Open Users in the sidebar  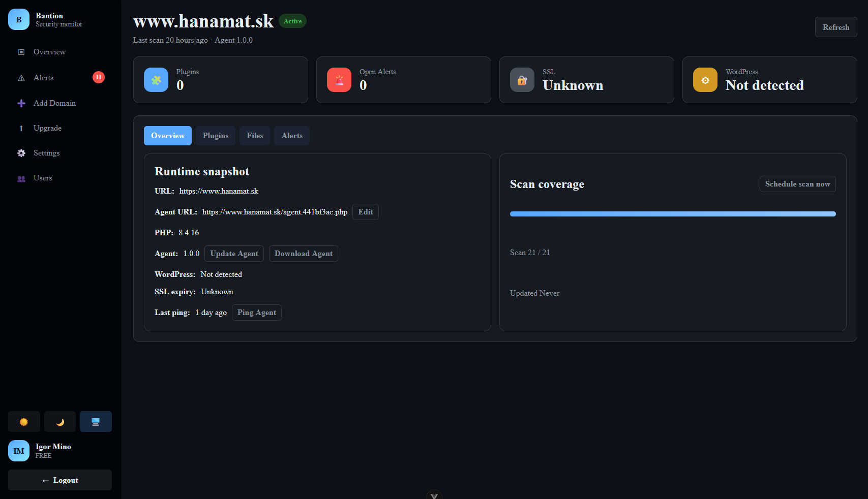point(61,178)
